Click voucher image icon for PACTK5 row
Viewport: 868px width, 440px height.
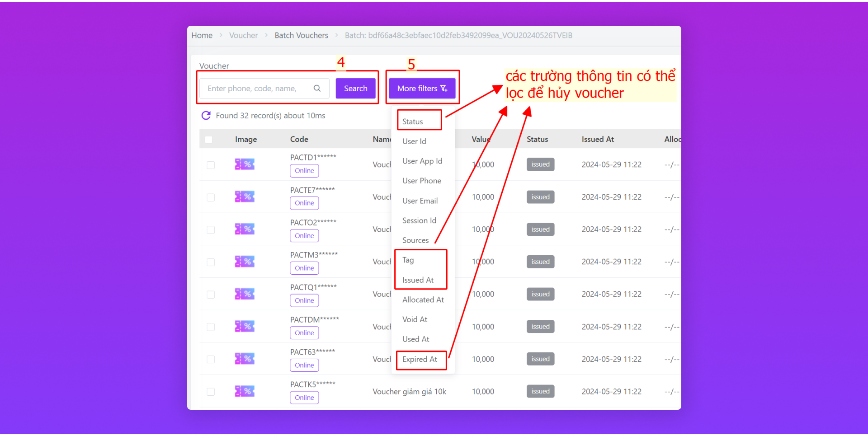[245, 391]
